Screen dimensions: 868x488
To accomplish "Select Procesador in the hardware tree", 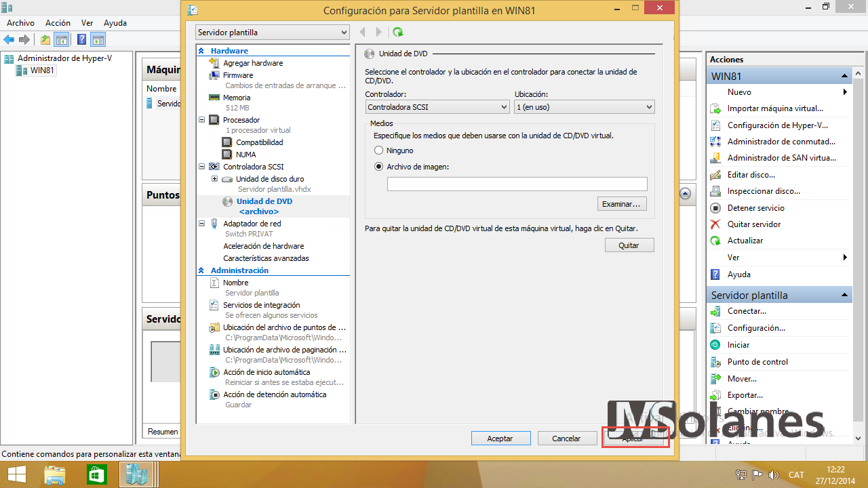I will pyautogui.click(x=241, y=120).
